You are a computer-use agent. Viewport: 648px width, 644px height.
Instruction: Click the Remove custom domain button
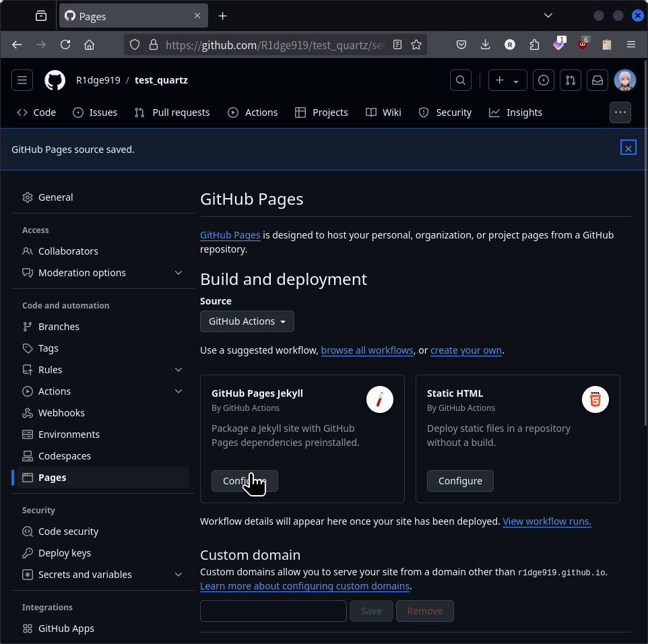425,611
